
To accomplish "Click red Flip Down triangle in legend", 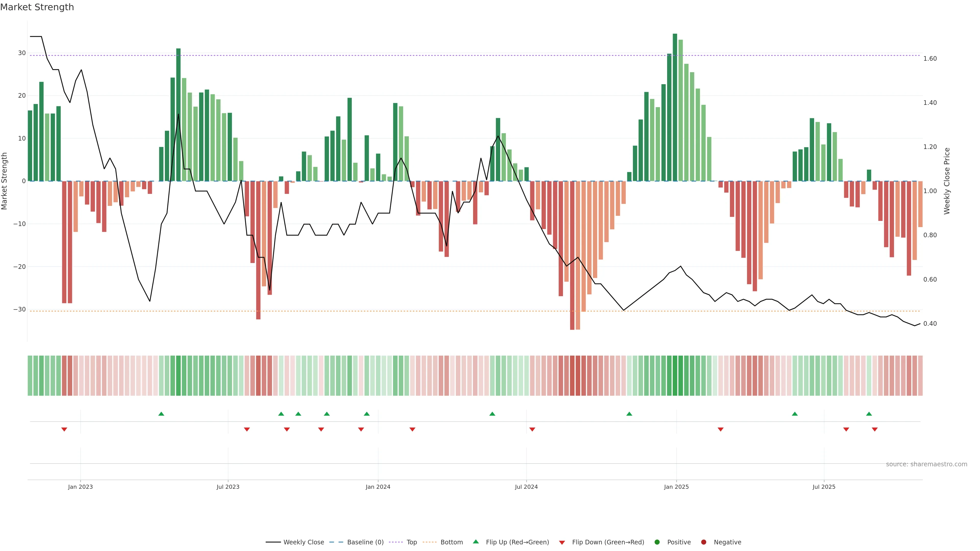I will point(562,543).
